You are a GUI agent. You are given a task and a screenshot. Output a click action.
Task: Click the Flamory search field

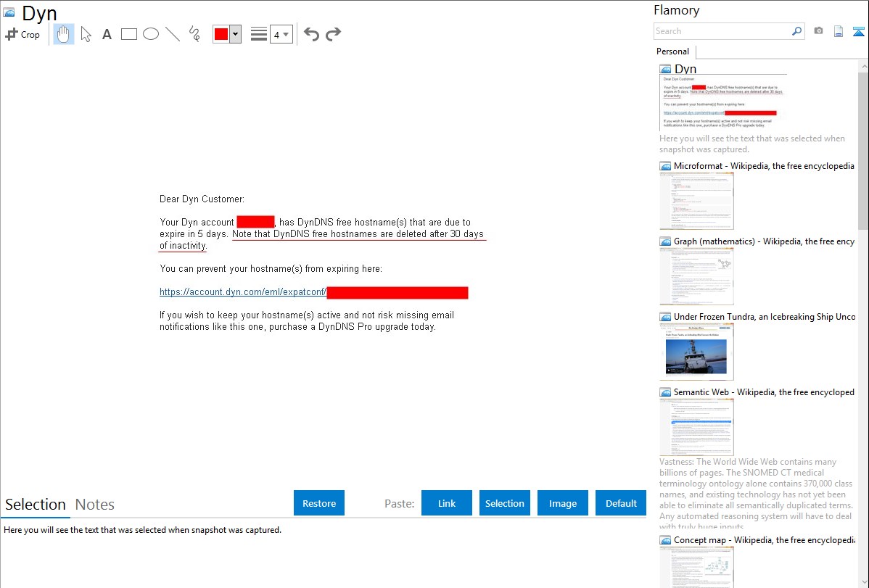(722, 31)
